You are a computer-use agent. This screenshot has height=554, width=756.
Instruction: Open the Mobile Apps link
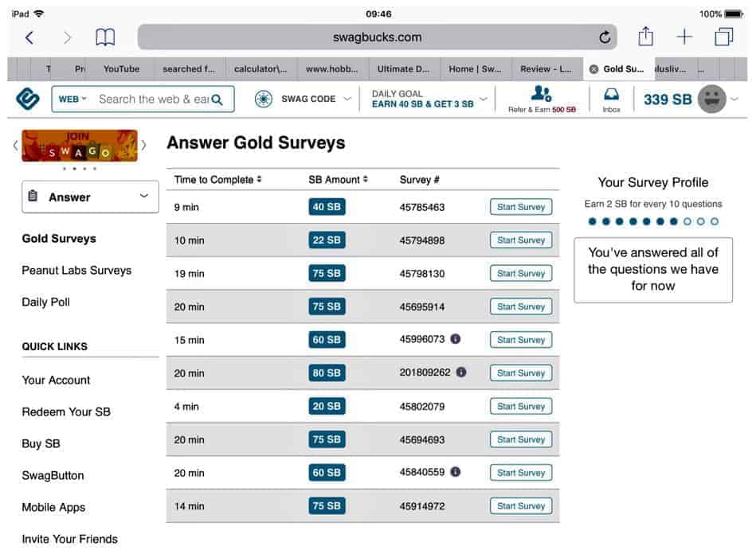pyautogui.click(x=53, y=507)
